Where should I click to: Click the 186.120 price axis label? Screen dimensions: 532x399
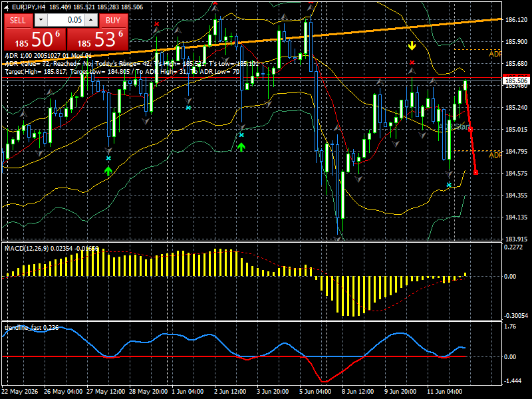516,20
